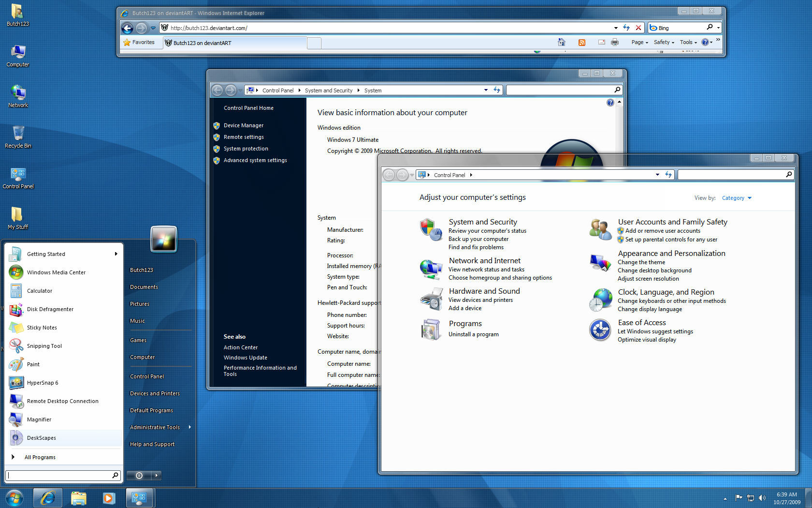This screenshot has width=812, height=508.
Task: Open the Network and Internet category icon
Action: tap(431, 269)
